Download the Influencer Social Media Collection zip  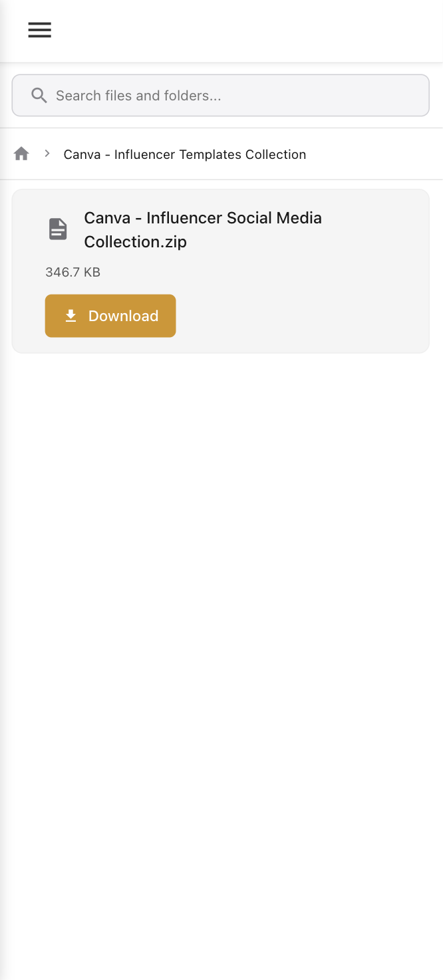click(110, 316)
